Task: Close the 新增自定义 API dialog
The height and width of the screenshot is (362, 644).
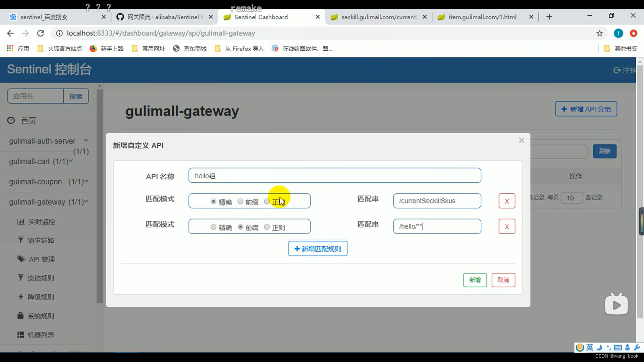Action: coord(521,140)
